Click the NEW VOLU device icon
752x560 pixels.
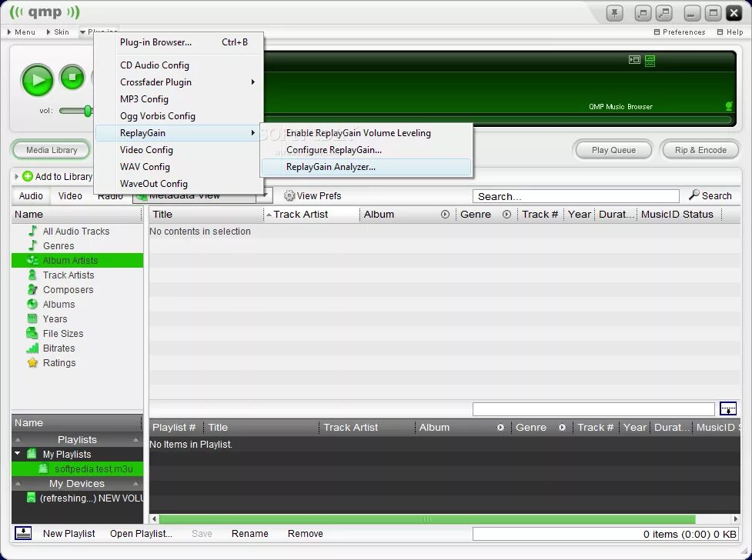click(32, 498)
